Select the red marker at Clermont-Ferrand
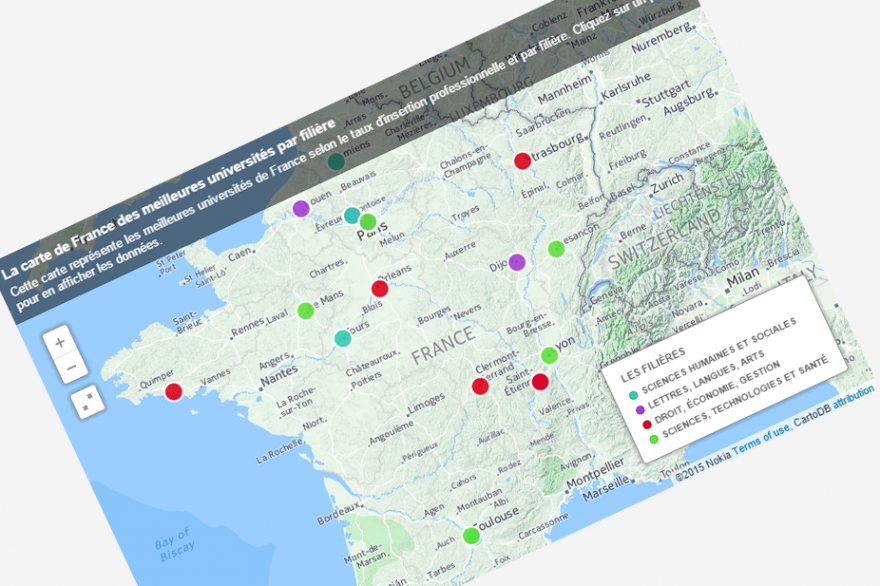Image resolution: width=880 pixels, height=586 pixels. click(480, 386)
